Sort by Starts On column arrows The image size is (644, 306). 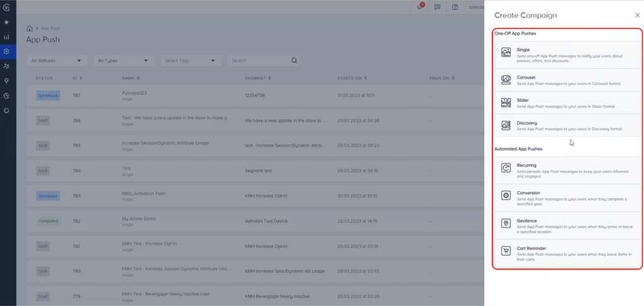tap(365, 78)
